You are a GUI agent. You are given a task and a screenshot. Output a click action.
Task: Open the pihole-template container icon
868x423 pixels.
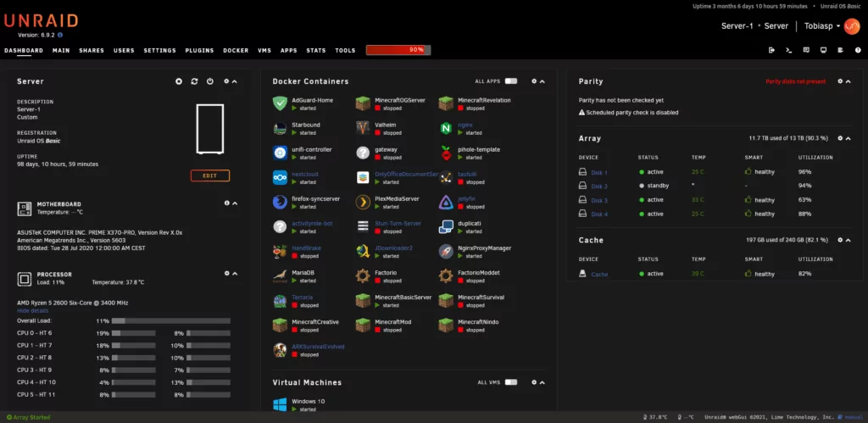click(x=446, y=153)
